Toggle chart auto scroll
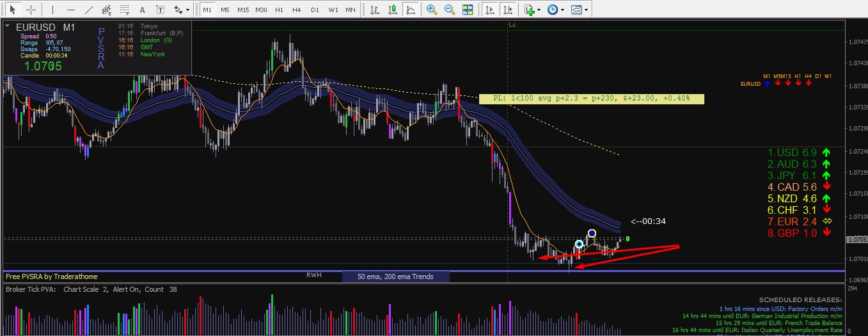The image size is (868, 336). (x=489, y=10)
